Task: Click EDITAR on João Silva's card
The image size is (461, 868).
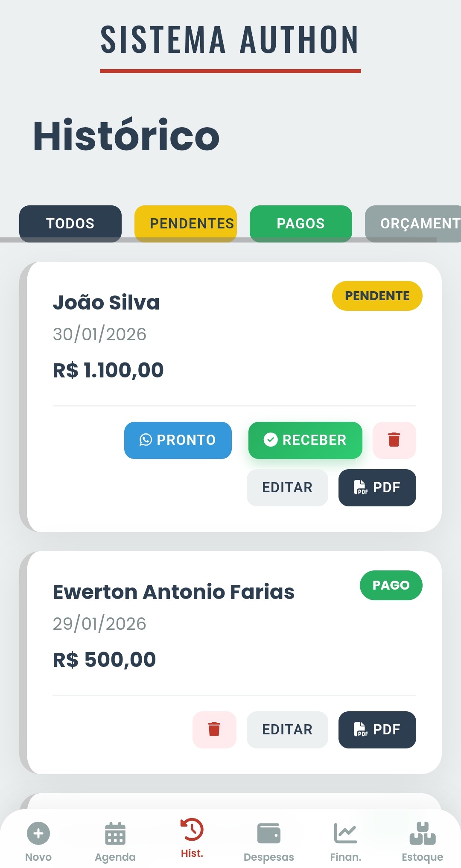Action: (287, 488)
